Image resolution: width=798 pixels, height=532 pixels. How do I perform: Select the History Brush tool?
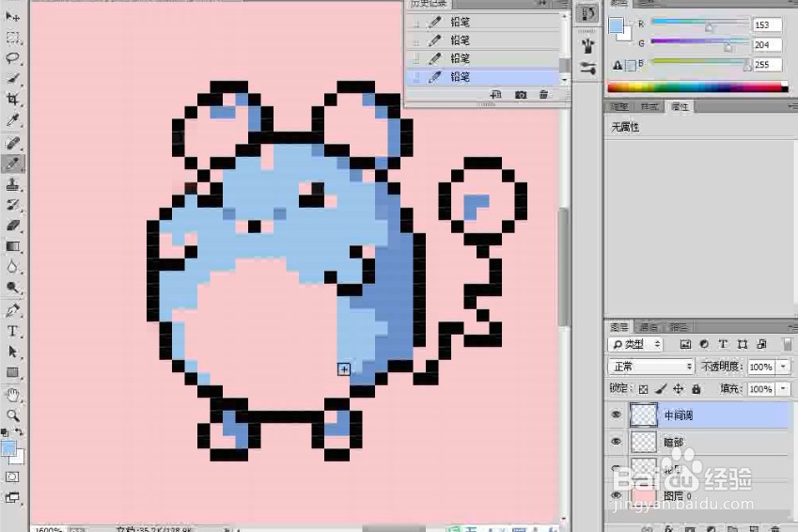[12, 205]
